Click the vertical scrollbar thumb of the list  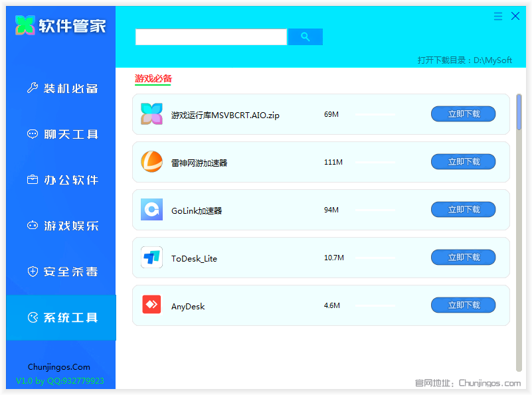519,112
